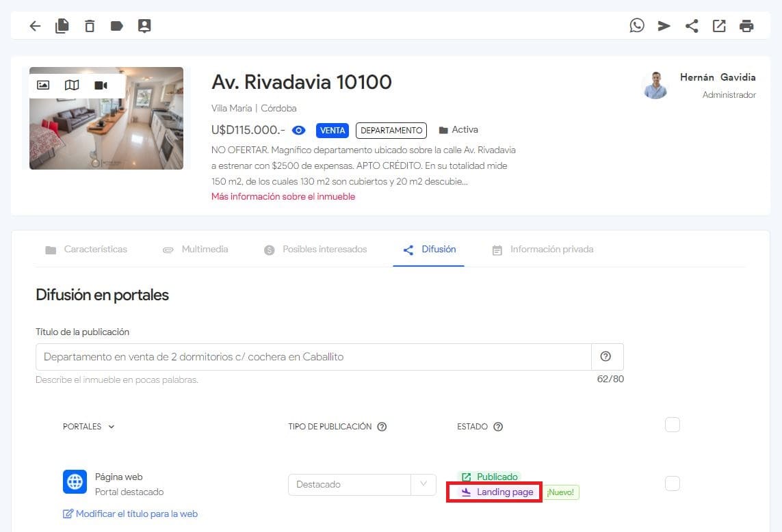
Task: Open help icon next to Estado
Action: [x=498, y=427]
